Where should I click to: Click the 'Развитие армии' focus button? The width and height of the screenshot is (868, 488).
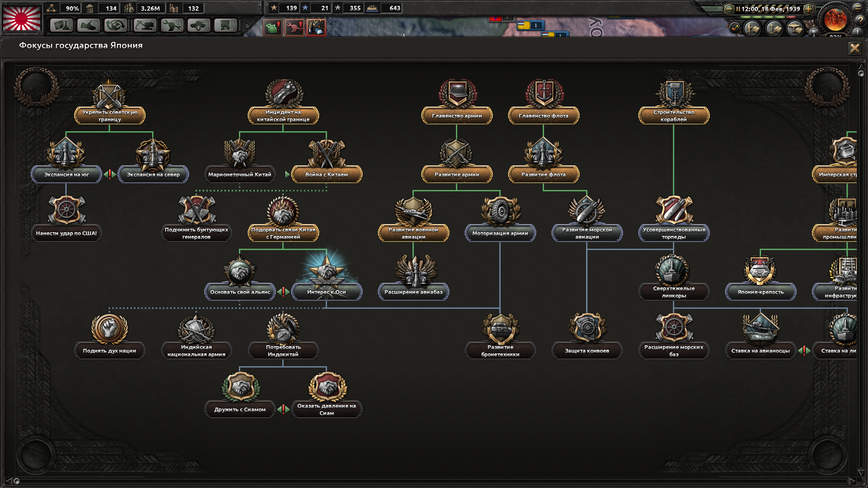pyautogui.click(x=457, y=174)
